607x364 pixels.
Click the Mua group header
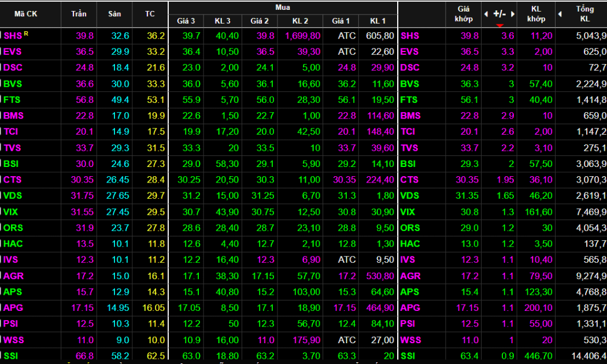coord(283,8)
